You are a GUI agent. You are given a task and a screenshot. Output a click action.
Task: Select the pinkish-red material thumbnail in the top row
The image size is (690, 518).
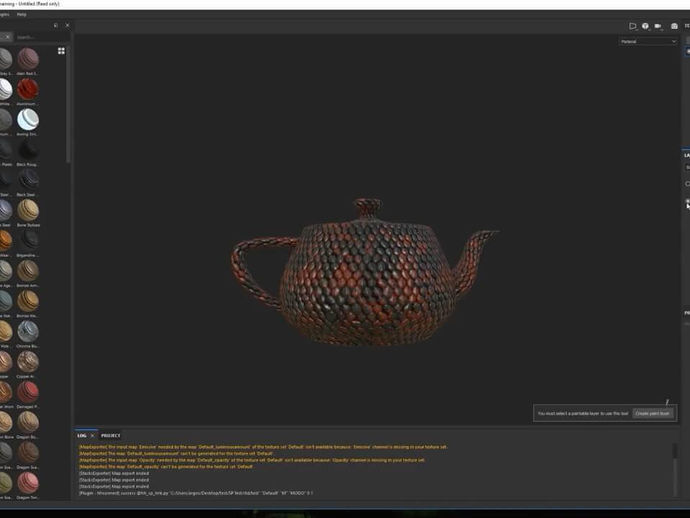pyautogui.click(x=28, y=59)
